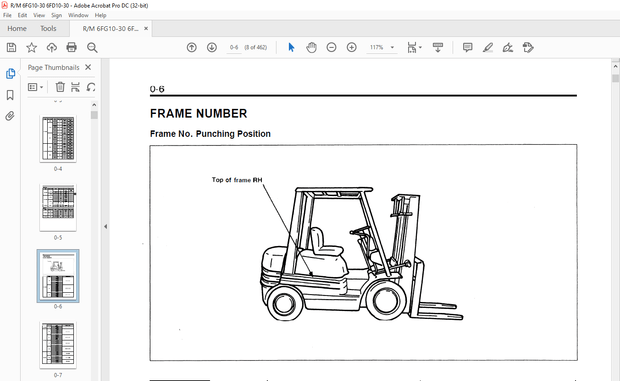620x381 pixels.
Task: Select the R/M 6FG10-30 document tab
Action: (x=110, y=28)
